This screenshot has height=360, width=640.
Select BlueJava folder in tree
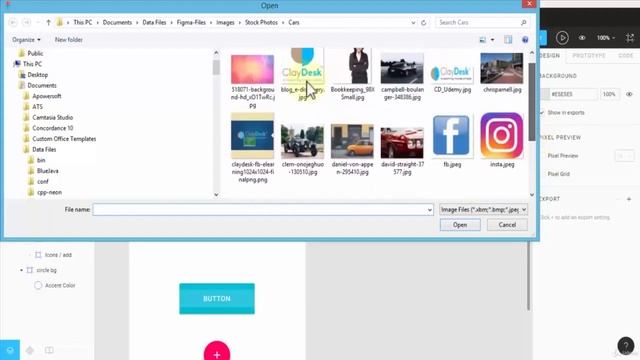pyautogui.click(x=47, y=171)
